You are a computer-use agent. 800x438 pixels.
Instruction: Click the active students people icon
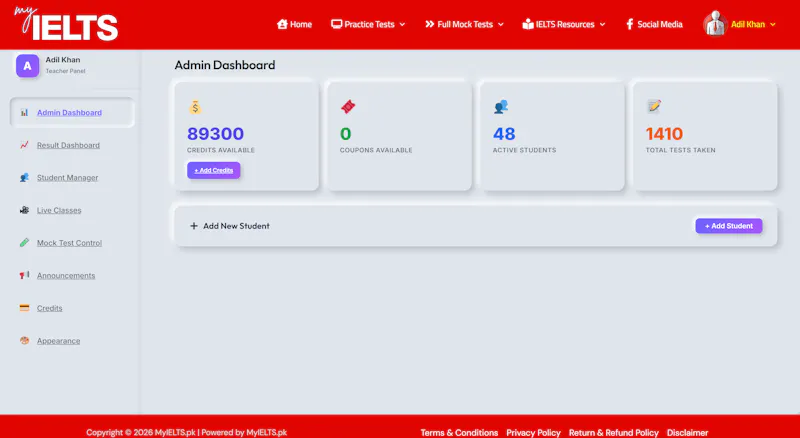coord(501,107)
